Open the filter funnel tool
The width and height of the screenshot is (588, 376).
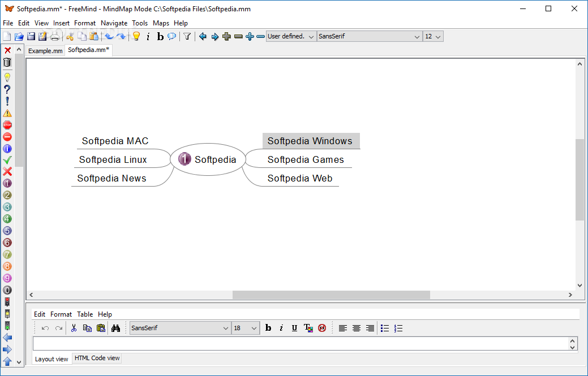[187, 36]
